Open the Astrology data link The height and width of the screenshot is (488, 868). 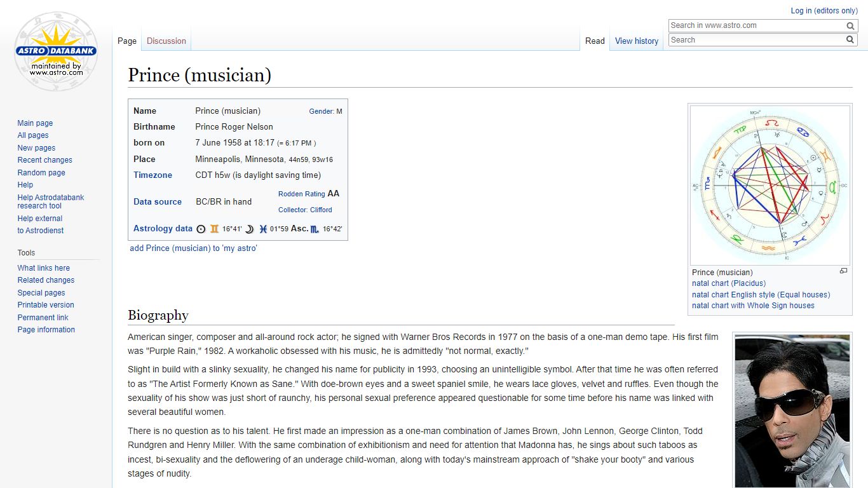coord(163,229)
